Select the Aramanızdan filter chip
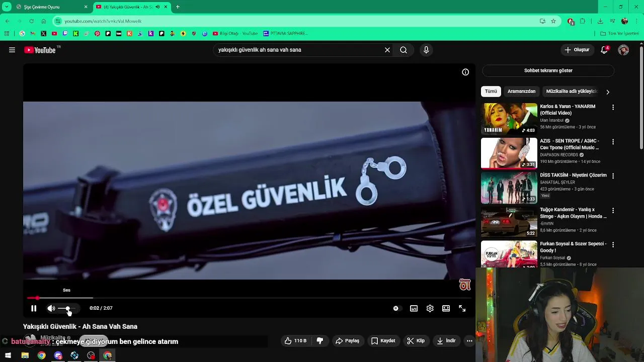This screenshot has height=362, width=644. pos(521,92)
